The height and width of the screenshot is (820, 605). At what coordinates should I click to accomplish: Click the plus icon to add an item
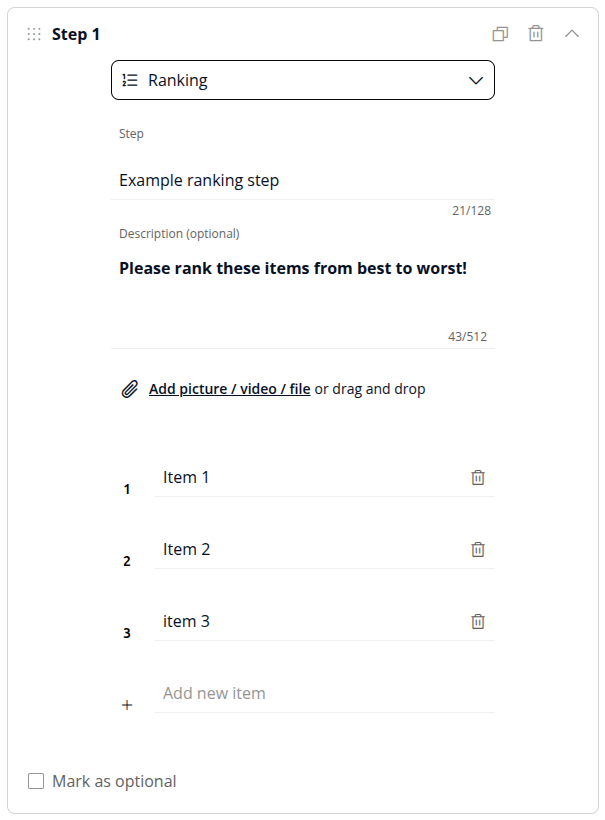127,705
